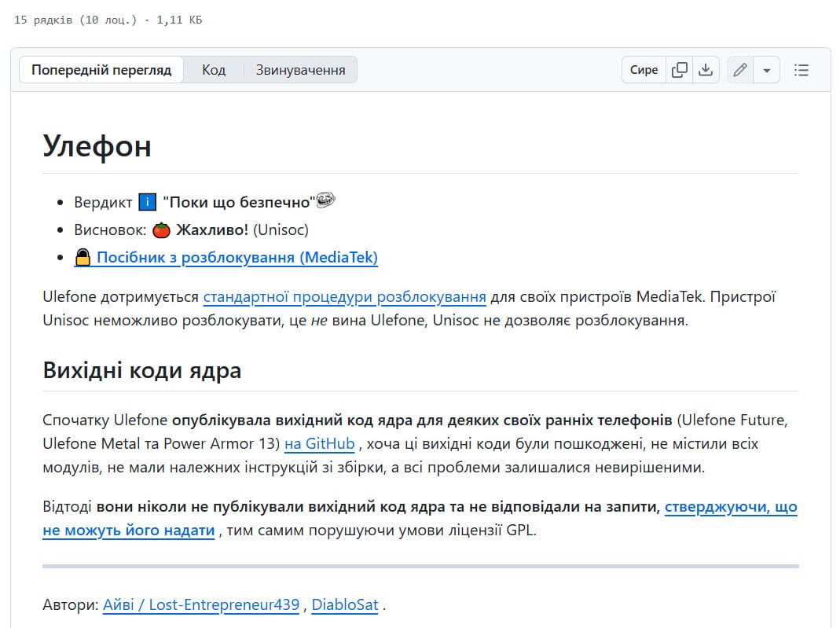This screenshot has height=628, width=840.
Task: Click the Автори: label
Action: (x=71, y=605)
